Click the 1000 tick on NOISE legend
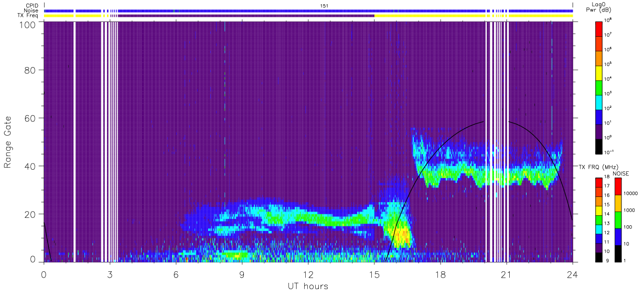644x297 pixels. tap(628, 210)
